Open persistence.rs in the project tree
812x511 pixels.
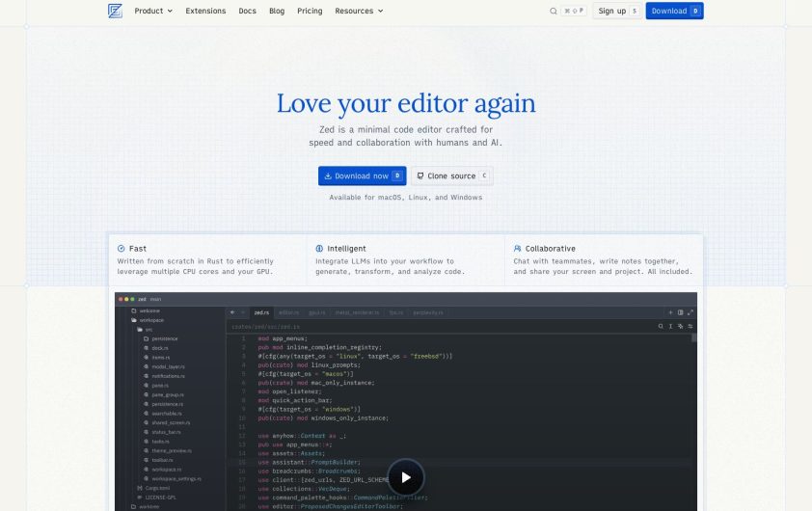tap(163, 404)
